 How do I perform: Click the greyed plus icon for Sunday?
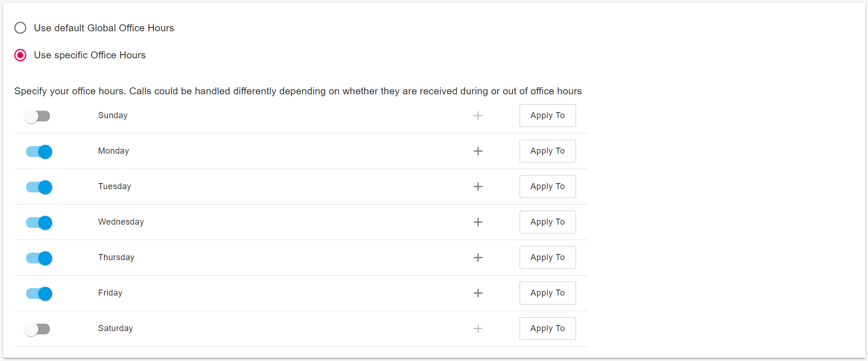pos(478,116)
